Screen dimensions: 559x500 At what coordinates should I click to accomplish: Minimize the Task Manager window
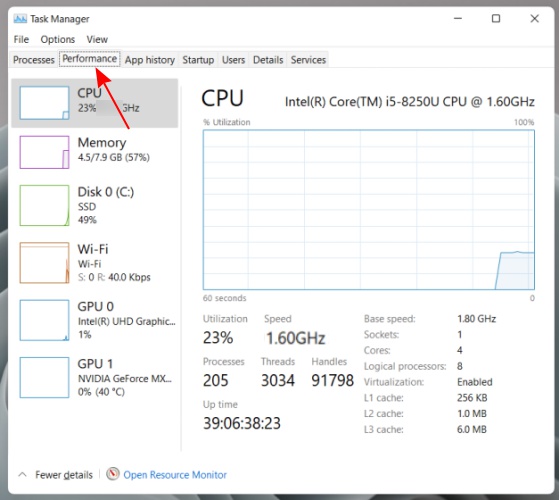458,19
